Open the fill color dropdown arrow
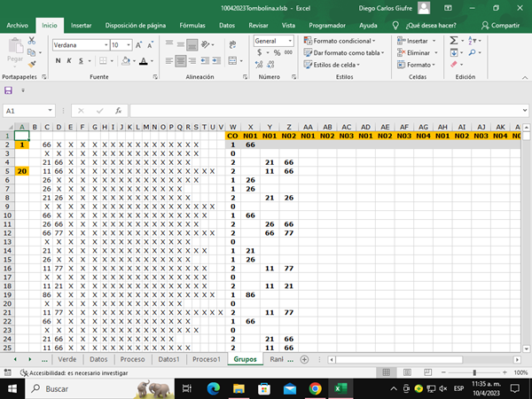 point(135,61)
